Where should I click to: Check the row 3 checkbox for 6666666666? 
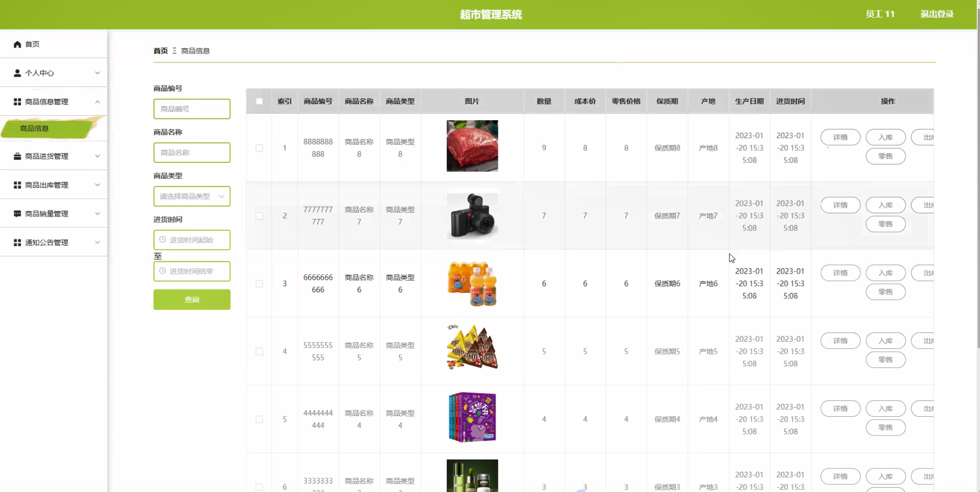click(259, 284)
